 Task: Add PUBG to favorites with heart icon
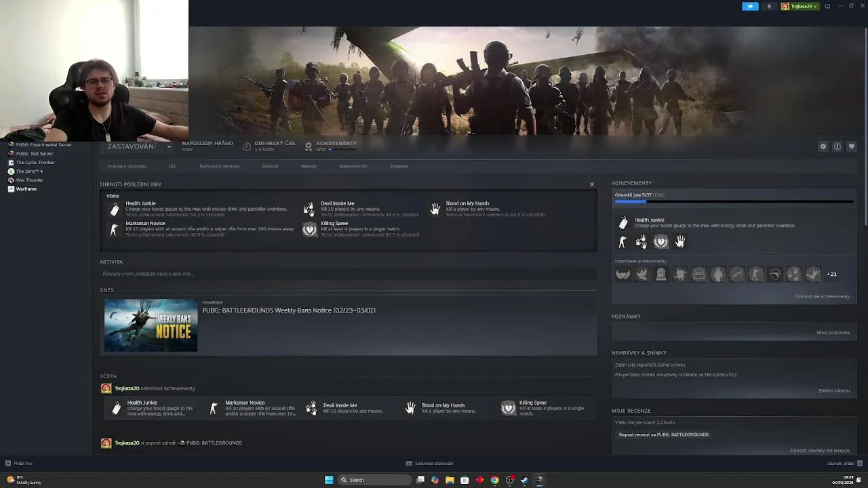[x=852, y=146]
